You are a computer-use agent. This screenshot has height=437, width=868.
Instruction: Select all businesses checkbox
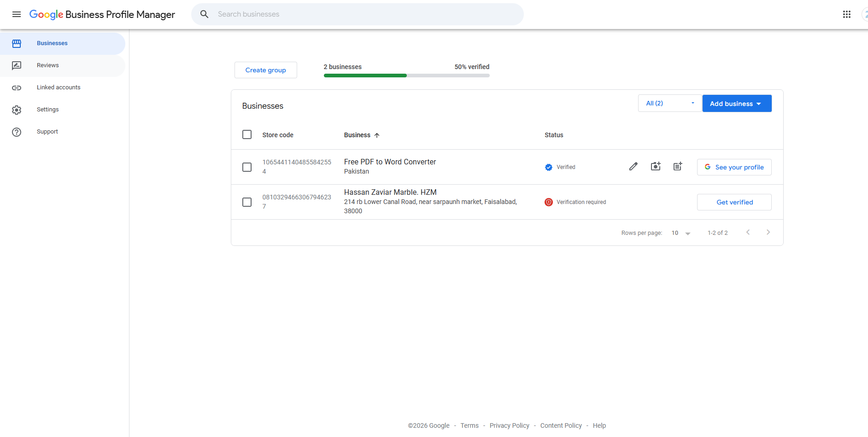click(x=247, y=134)
